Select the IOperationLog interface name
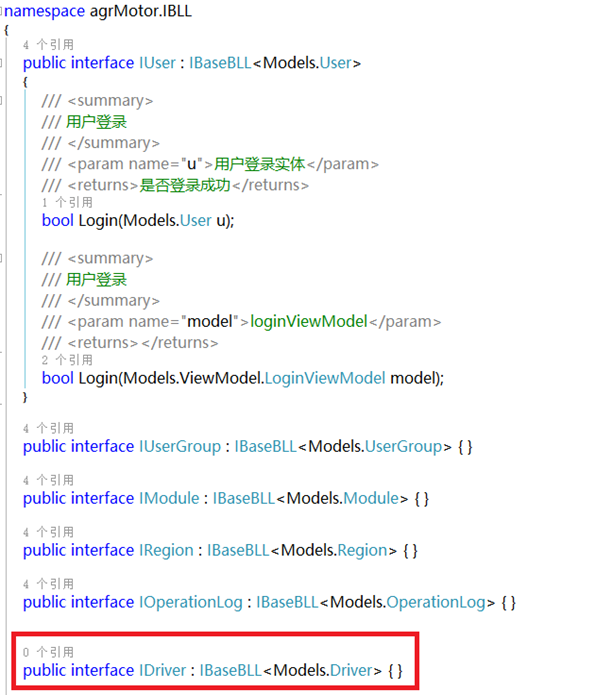Image resolution: width=613 pixels, height=695 pixels. (x=191, y=602)
